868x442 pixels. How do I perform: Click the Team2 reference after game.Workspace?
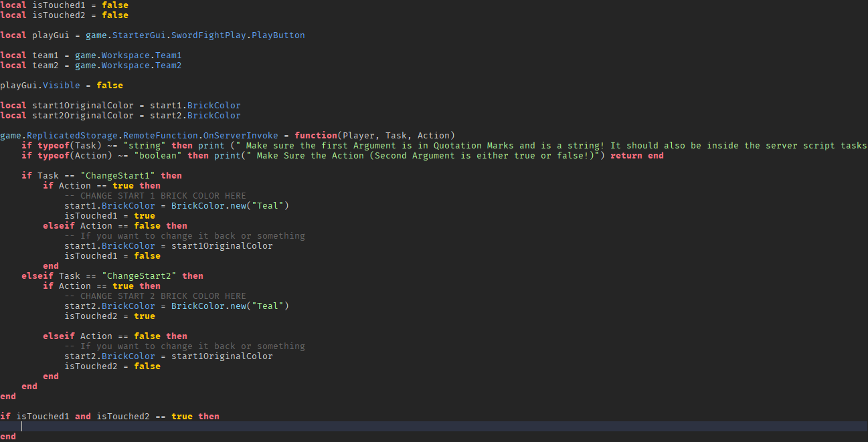tap(168, 65)
